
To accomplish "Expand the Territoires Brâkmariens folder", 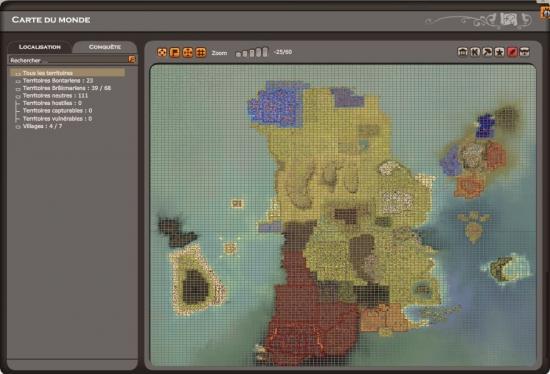I will 18,89.
